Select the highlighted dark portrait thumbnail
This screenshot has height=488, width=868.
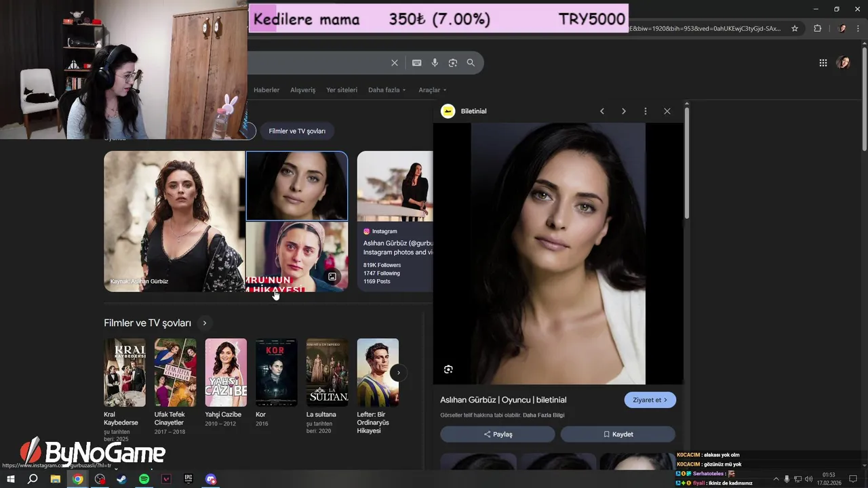pos(297,186)
